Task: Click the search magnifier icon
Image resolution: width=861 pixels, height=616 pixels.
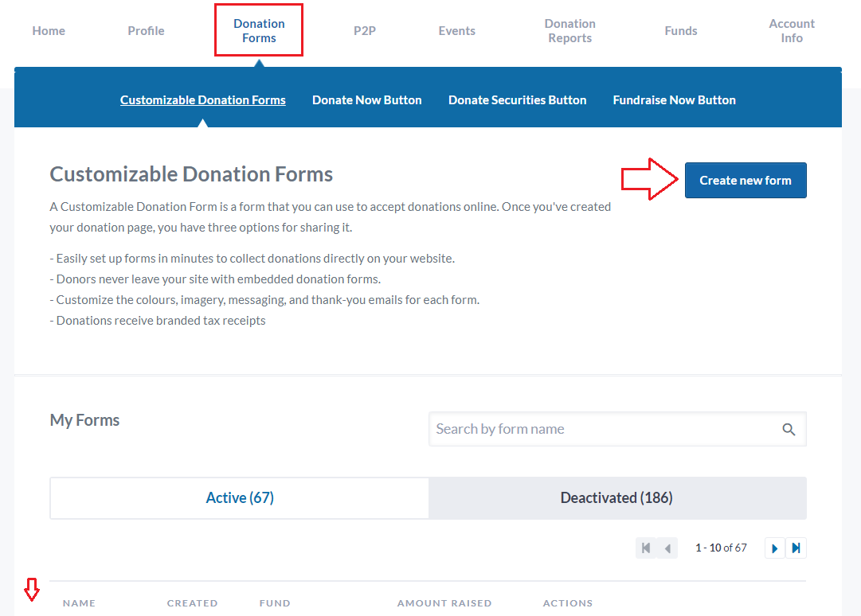Action: (789, 430)
